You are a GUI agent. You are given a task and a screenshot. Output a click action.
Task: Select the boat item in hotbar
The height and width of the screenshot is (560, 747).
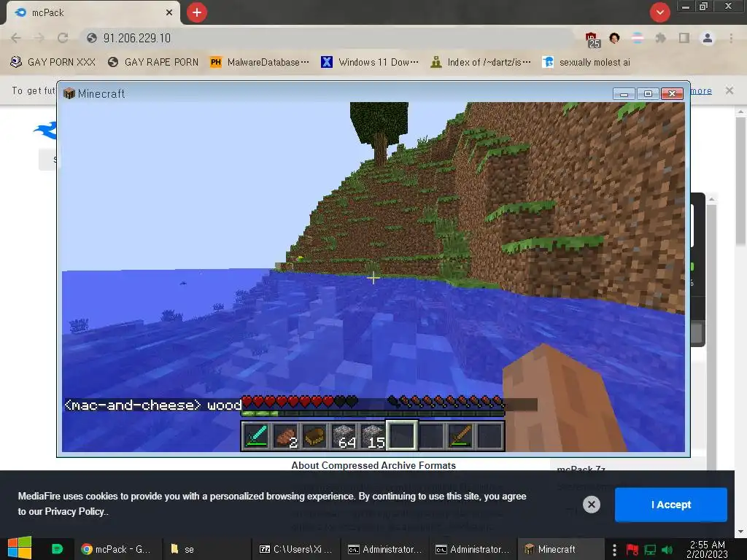(314, 436)
